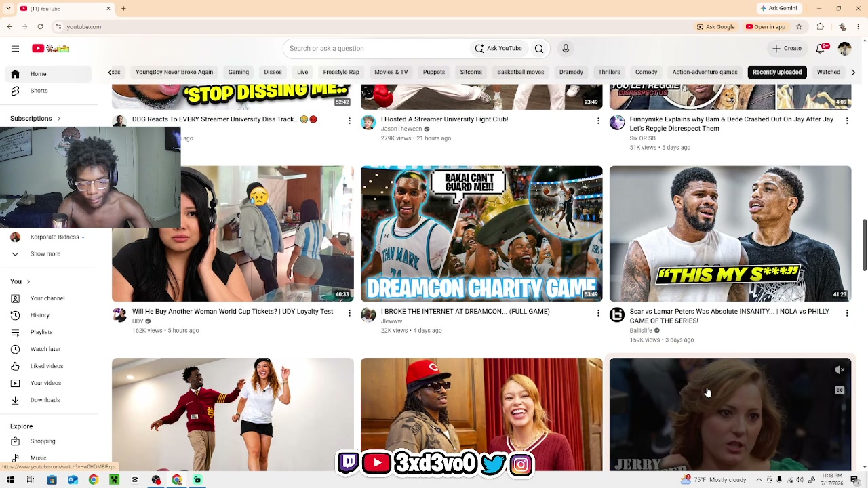Select the Action-adventure games chip
This screenshot has height=488, width=868.
(705, 72)
